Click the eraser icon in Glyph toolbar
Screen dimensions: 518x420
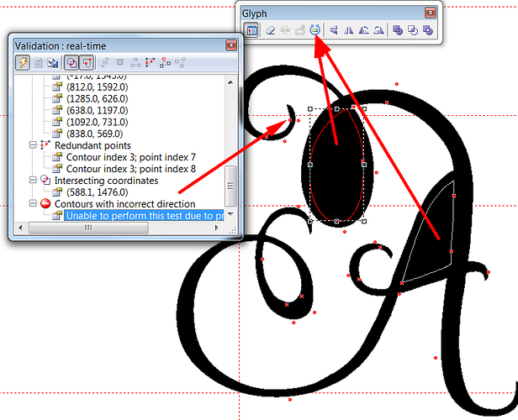271,29
